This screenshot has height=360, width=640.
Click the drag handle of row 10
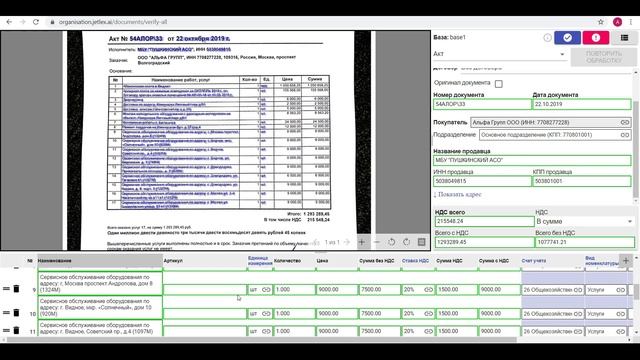[x=6, y=313]
